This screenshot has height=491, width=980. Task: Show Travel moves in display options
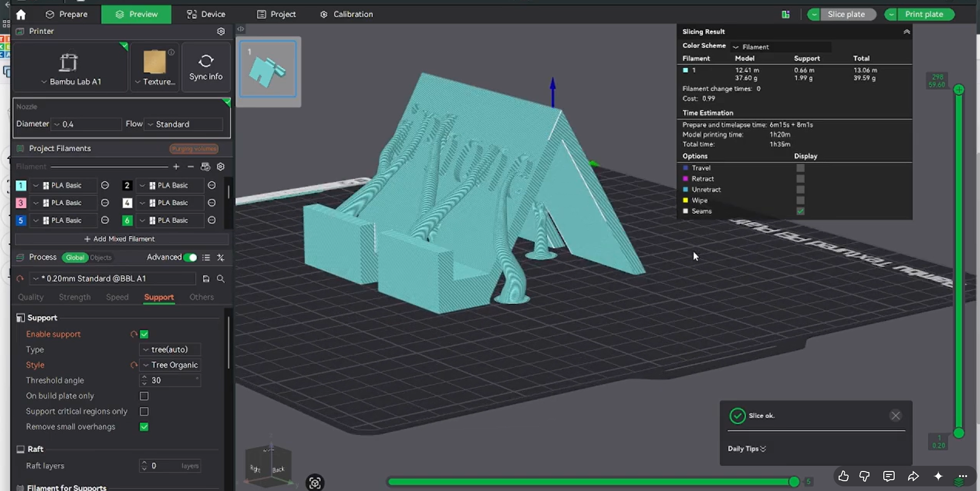[x=801, y=168]
